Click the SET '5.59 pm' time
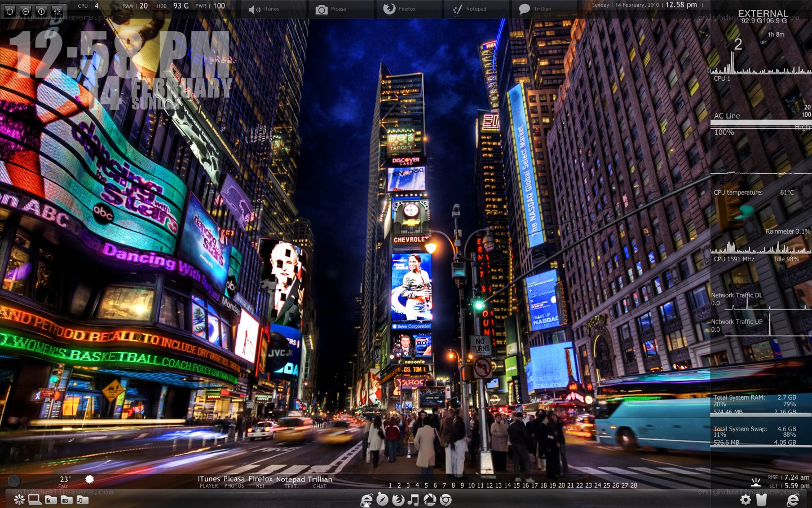 tap(797, 486)
